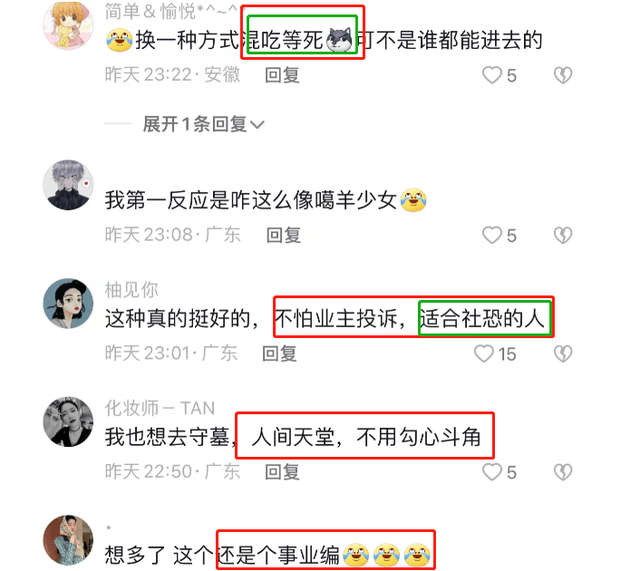Reply to the 23:08 广东 comment

(x=283, y=236)
